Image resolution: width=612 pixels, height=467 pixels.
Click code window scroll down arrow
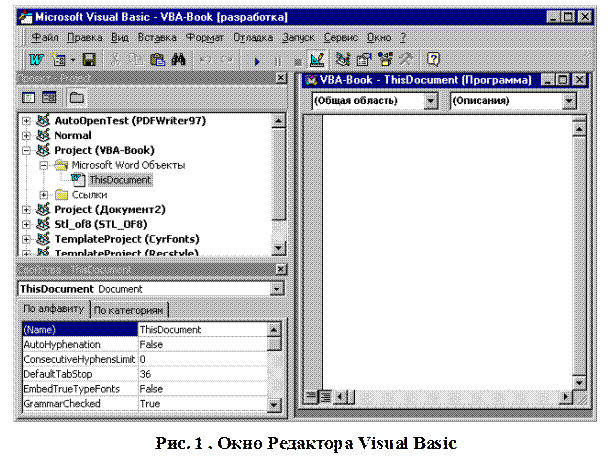pyautogui.click(x=579, y=383)
